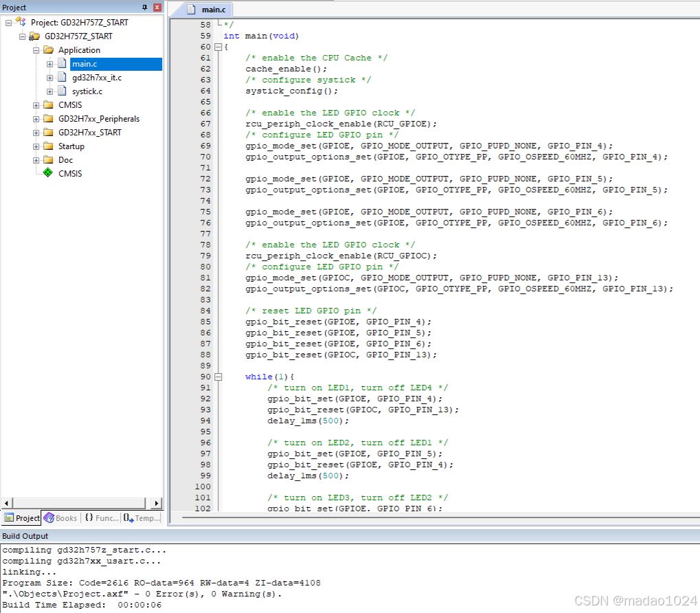This screenshot has width=700, height=613.
Task: Click the Build Output panel title
Action: 25,536
